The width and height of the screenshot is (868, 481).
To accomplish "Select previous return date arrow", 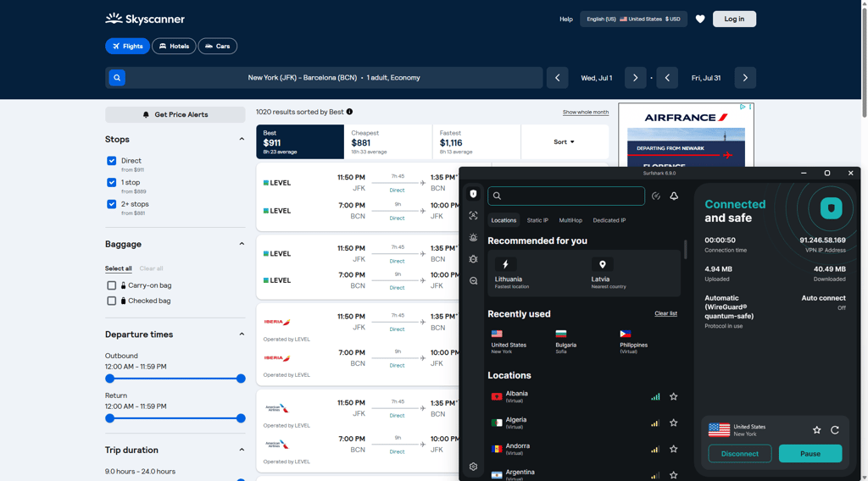I will (667, 78).
